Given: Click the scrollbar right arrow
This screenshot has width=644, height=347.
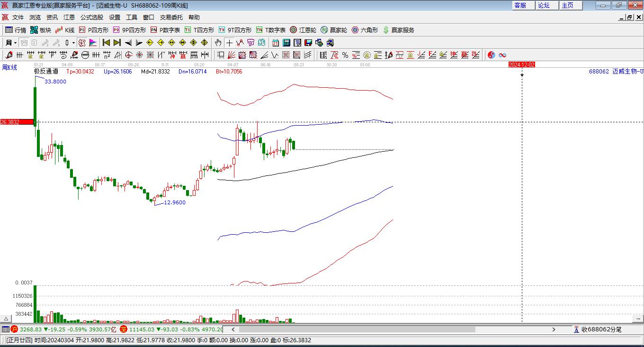Looking at the screenshot, I should click(554, 329).
